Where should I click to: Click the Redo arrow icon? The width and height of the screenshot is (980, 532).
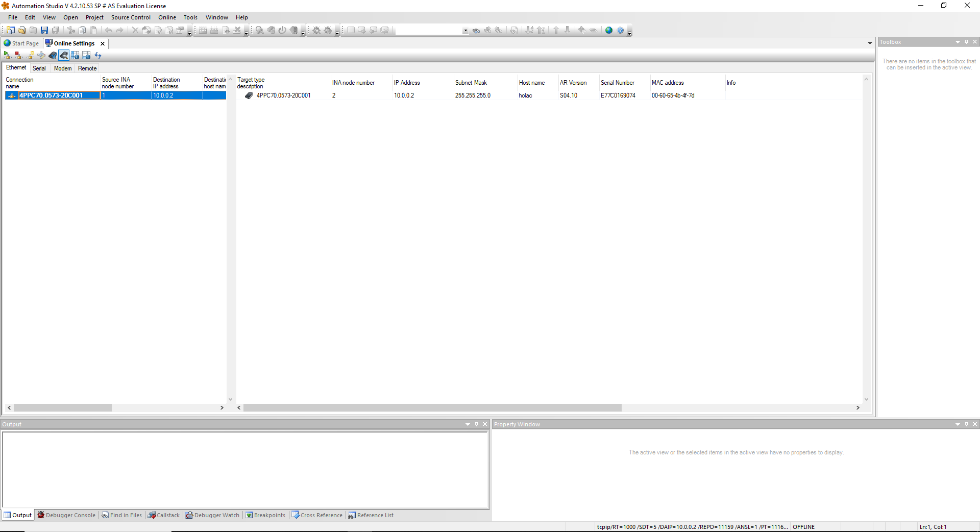pos(120,30)
